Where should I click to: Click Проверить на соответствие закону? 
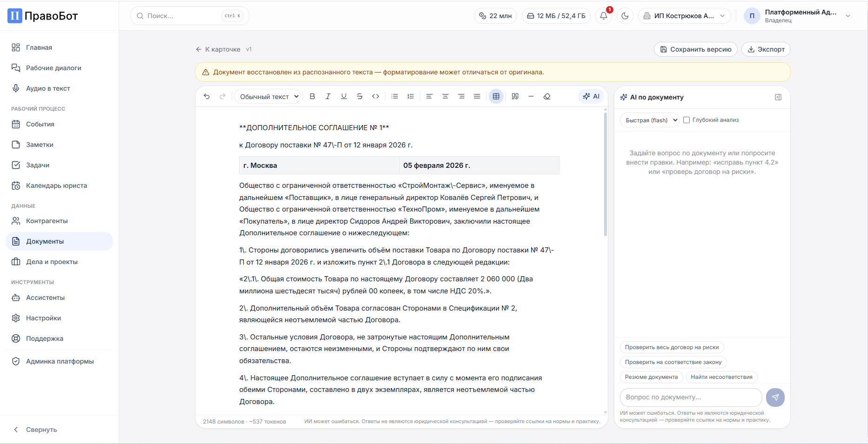tap(673, 362)
